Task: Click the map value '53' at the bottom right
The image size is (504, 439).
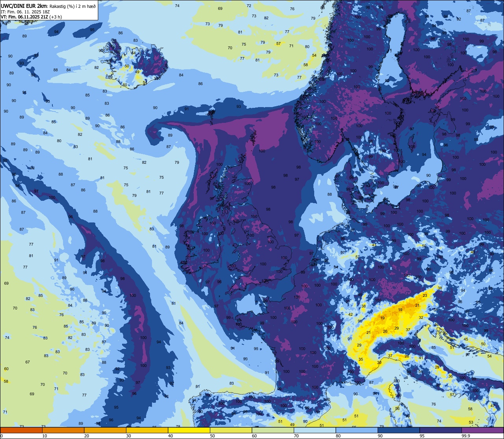Action: pos(471,422)
